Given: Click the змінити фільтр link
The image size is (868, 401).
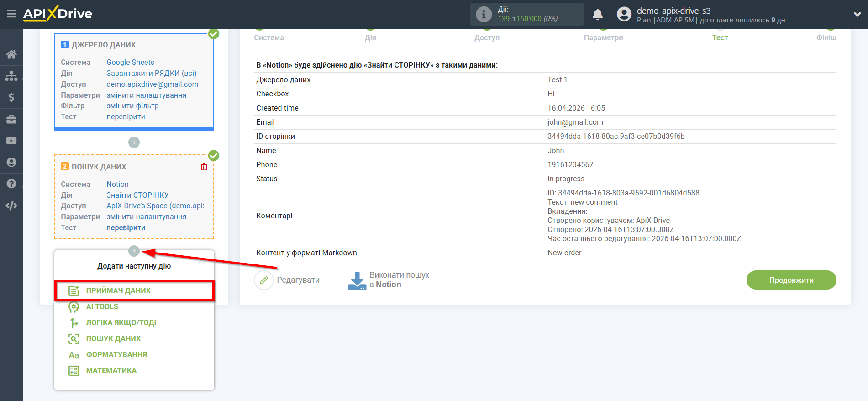Looking at the screenshot, I should click(x=133, y=106).
